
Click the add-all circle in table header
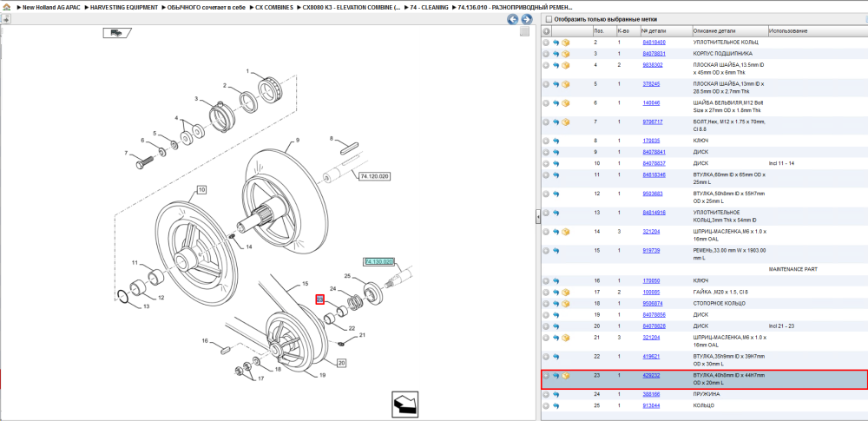point(546,31)
